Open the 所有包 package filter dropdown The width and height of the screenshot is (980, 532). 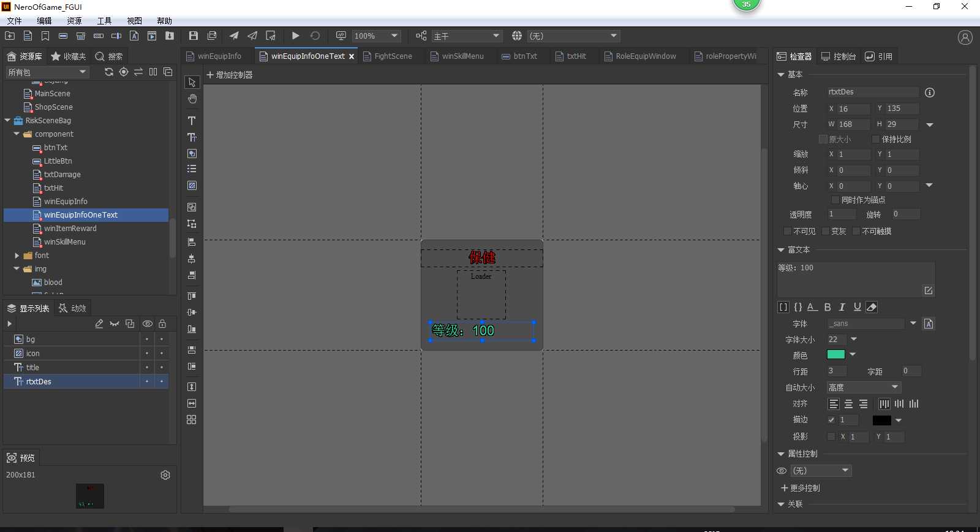click(47, 72)
